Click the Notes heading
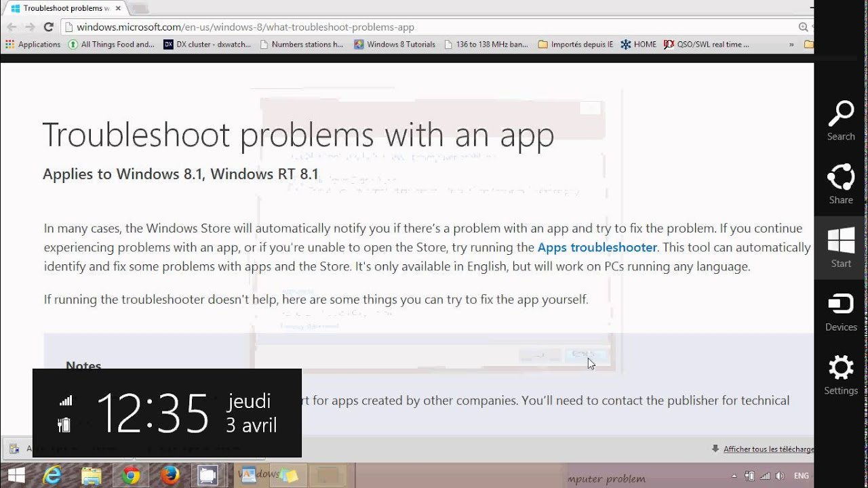The width and height of the screenshot is (868, 488). point(83,365)
